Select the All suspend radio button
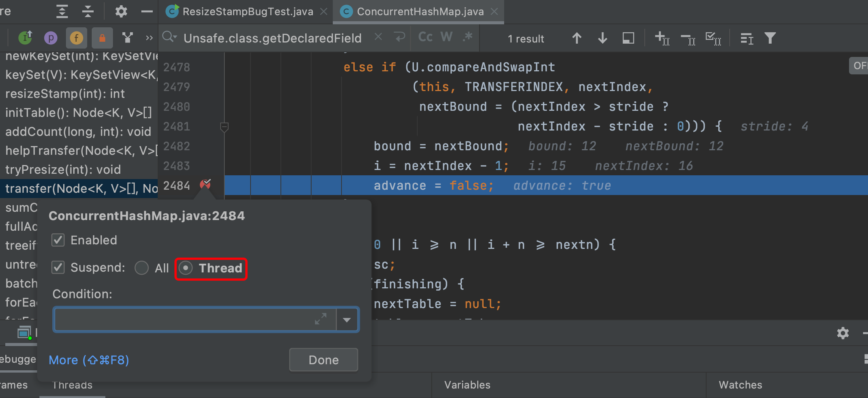The width and height of the screenshot is (868, 398). click(x=142, y=268)
